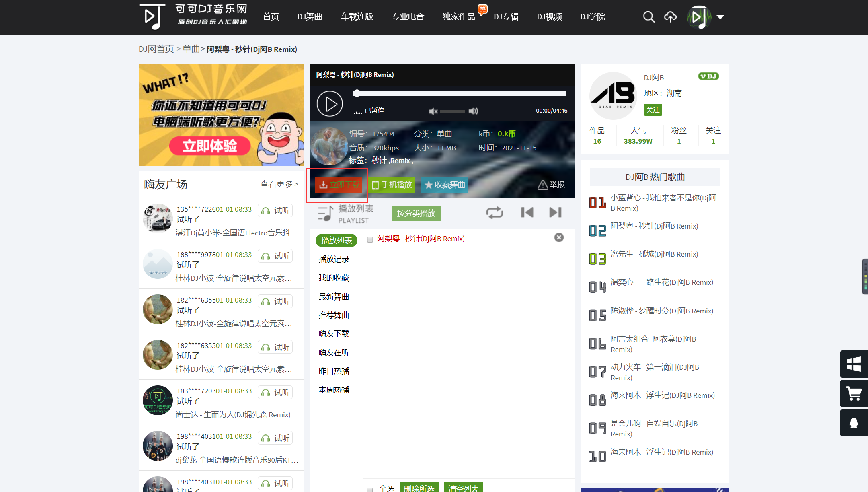Select the 本周热播 tab
This screenshot has width=868, height=492.
[x=334, y=390]
